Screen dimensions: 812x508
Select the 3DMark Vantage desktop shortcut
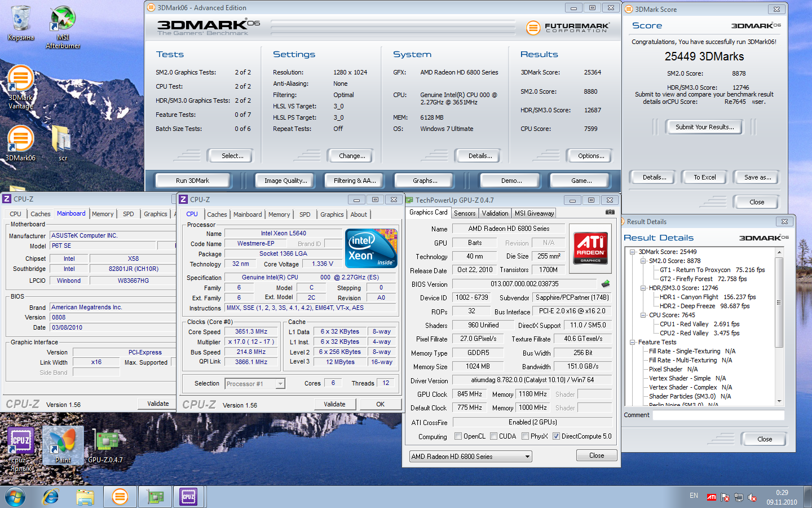[20, 87]
